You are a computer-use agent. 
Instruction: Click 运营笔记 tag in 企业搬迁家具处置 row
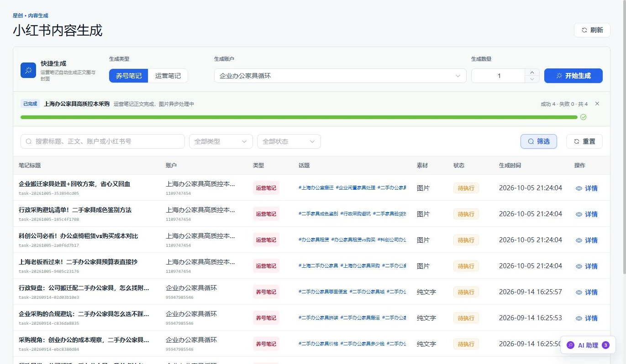[x=266, y=188]
